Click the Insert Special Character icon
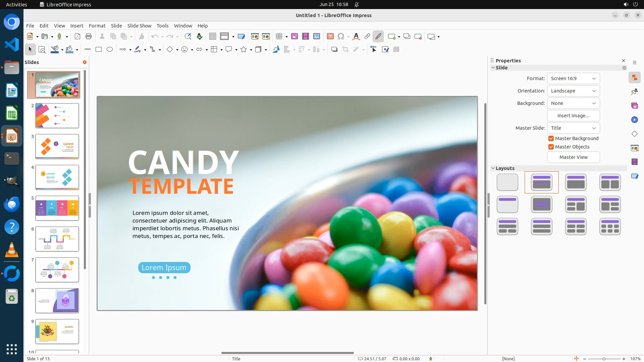This screenshot has width=644, height=362. pyautogui.click(x=341, y=37)
